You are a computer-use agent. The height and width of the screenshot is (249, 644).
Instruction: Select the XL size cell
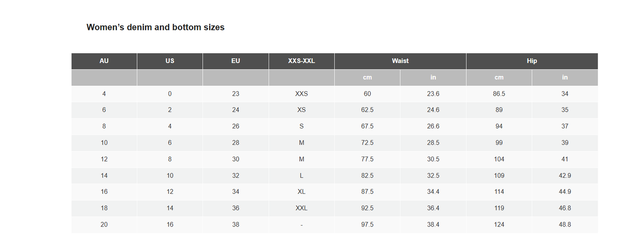pos(301,192)
